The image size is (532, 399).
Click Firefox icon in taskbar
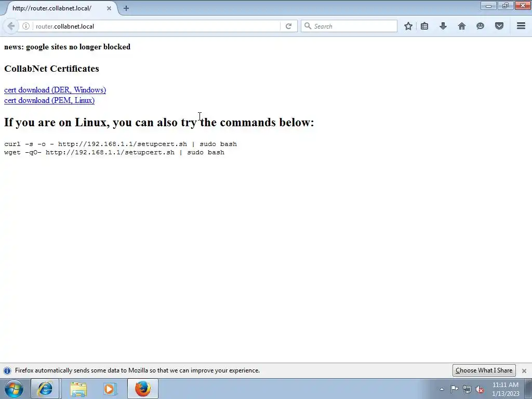(143, 389)
